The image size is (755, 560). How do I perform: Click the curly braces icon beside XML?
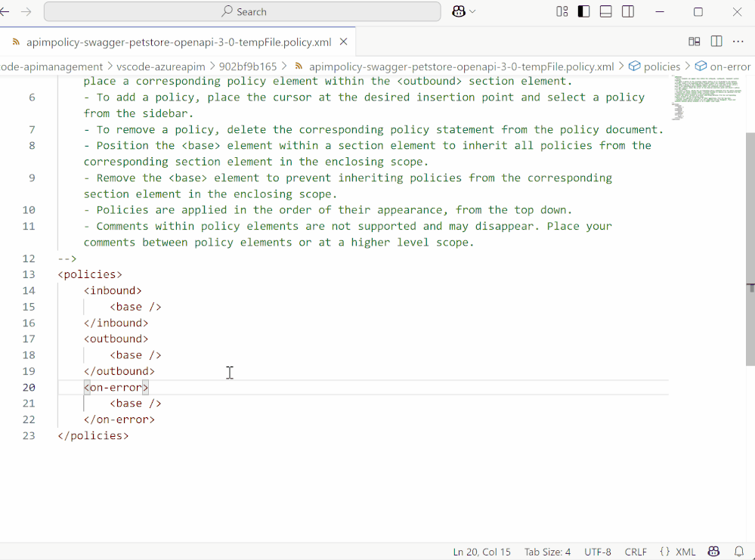click(665, 552)
